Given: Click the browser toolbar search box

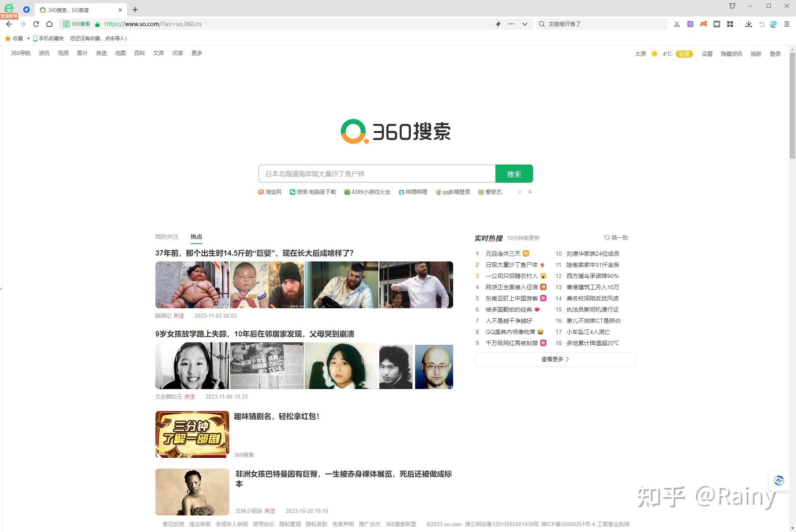Looking at the screenshot, I should pyautogui.click(x=602, y=24).
